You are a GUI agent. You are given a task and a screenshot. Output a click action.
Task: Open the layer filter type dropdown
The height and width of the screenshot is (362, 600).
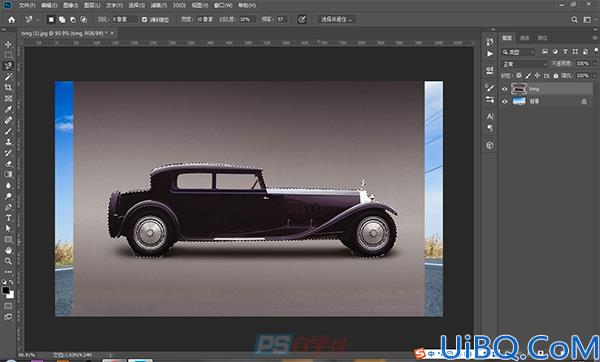click(x=519, y=52)
